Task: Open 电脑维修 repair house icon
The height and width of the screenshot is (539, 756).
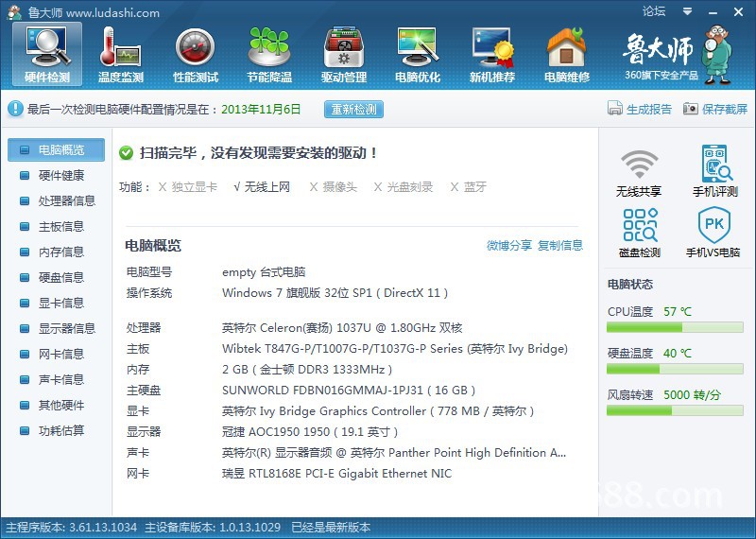Action: [566, 54]
